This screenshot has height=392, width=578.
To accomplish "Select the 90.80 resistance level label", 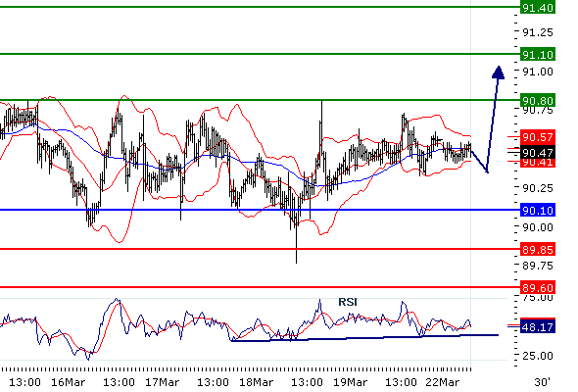I will tap(538, 100).
